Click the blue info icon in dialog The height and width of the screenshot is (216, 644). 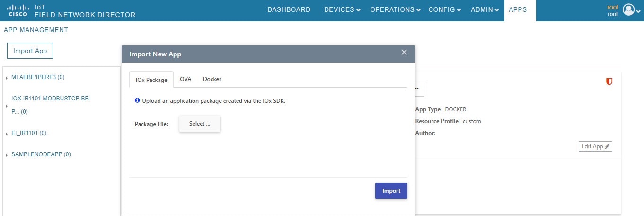pyautogui.click(x=137, y=100)
